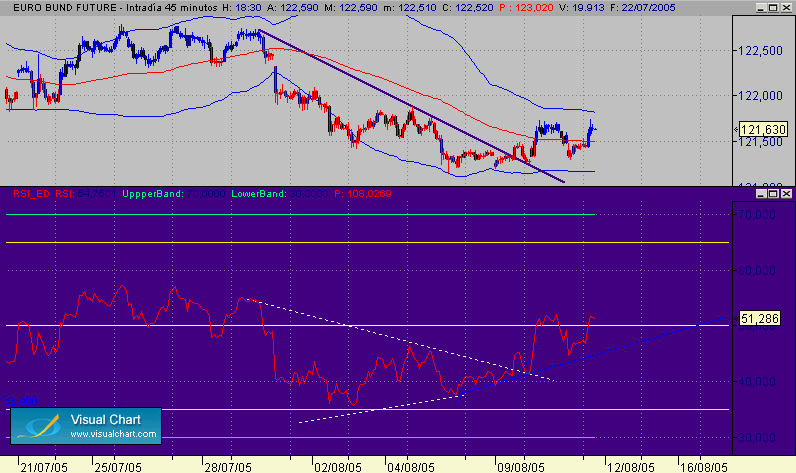Close the Euro Bund Future price window

click(x=786, y=8)
